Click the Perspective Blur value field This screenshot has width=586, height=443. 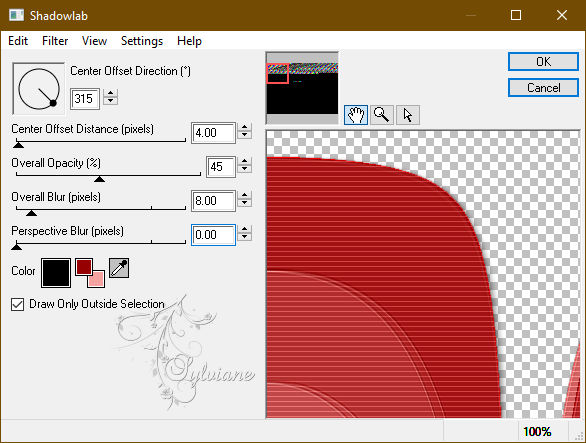pyautogui.click(x=213, y=235)
